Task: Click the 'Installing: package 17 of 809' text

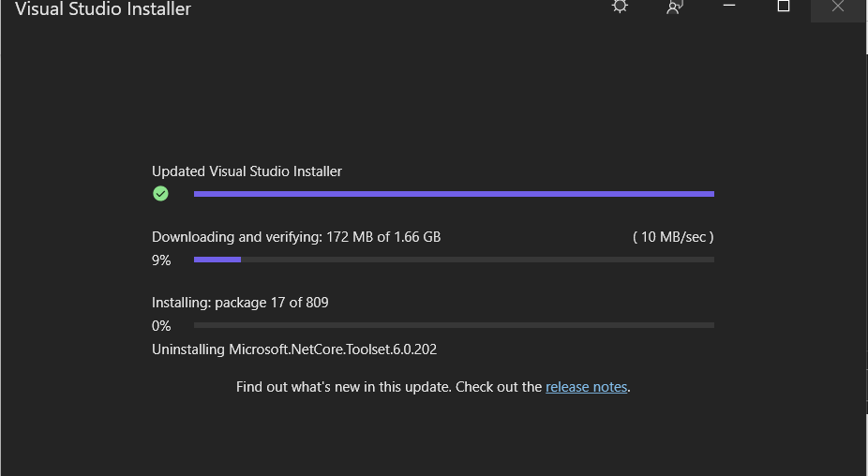Action: 240,303
